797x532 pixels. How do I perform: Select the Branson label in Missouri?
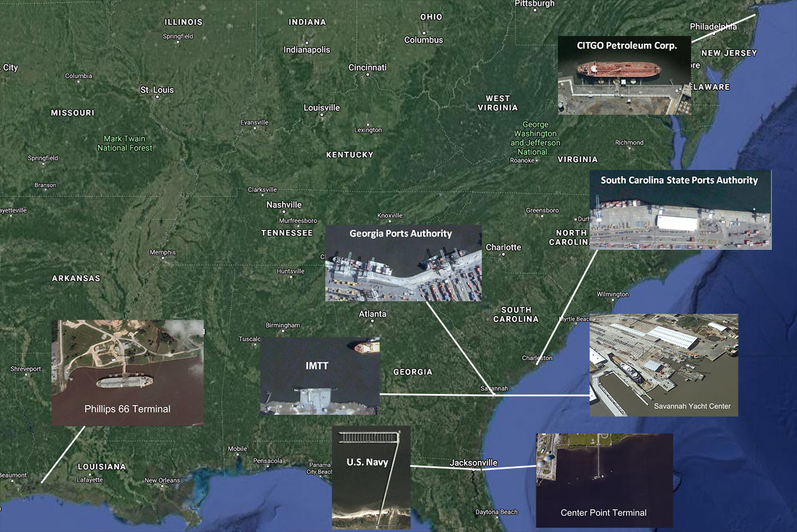(x=45, y=185)
